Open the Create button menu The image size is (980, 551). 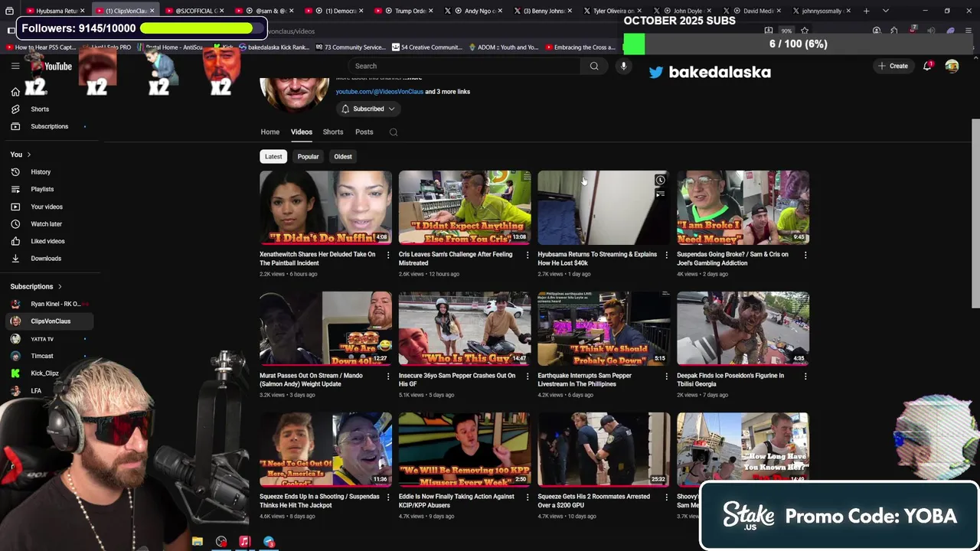click(893, 67)
